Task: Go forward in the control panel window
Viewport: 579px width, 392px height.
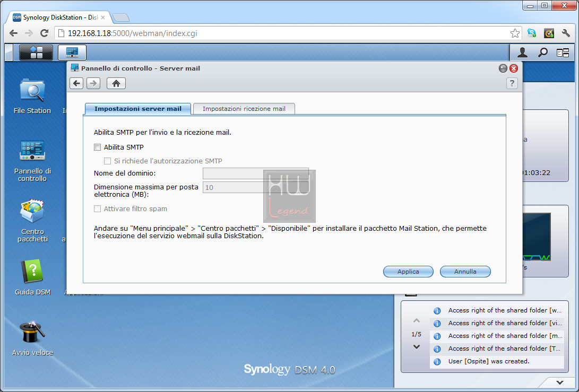Action: 93,83
